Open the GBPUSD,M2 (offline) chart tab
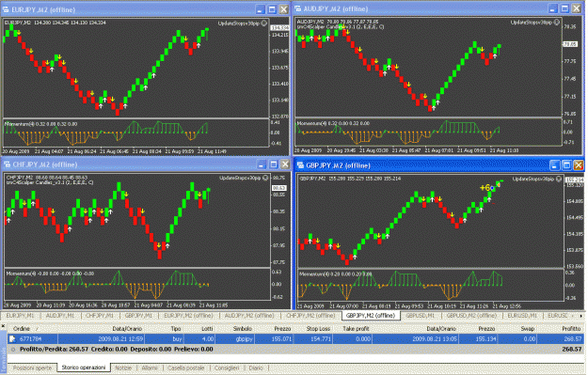 point(471,316)
